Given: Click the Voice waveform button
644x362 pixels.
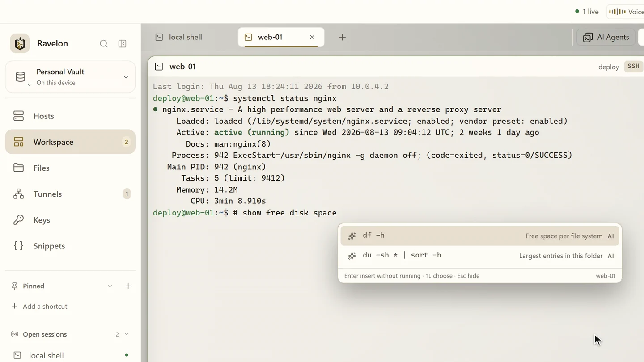Looking at the screenshot, I should (x=626, y=12).
